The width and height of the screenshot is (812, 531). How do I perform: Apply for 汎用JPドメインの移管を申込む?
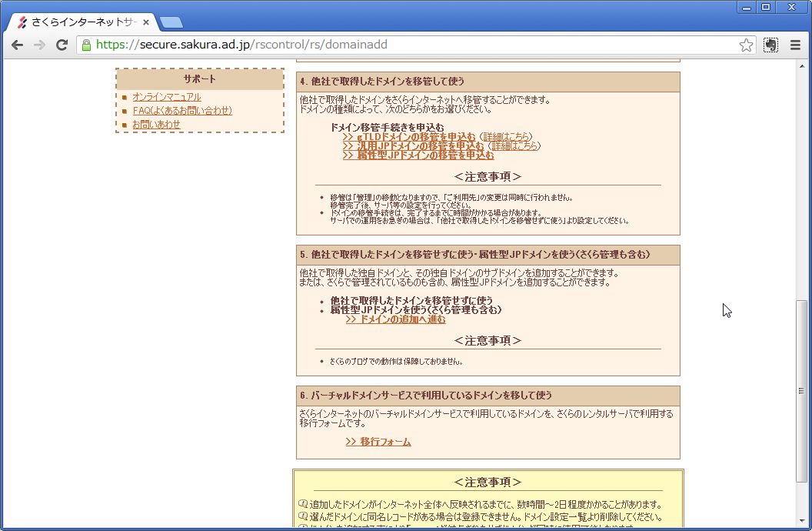point(413,146)
